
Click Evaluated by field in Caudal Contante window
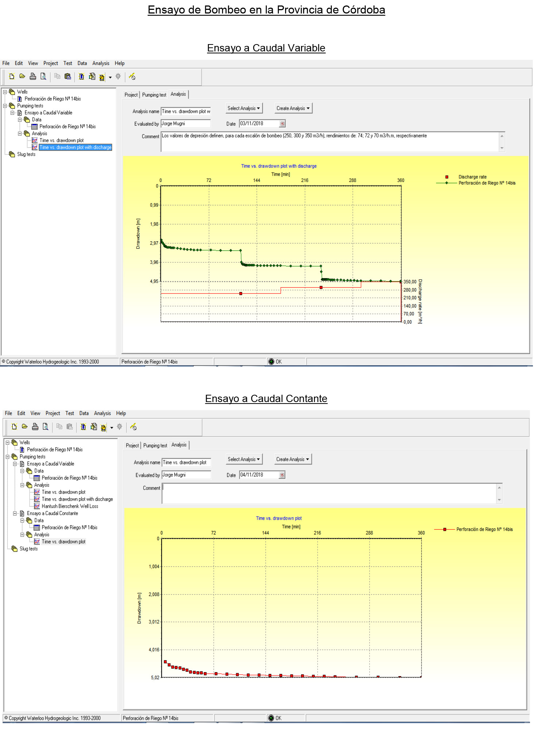186,475
